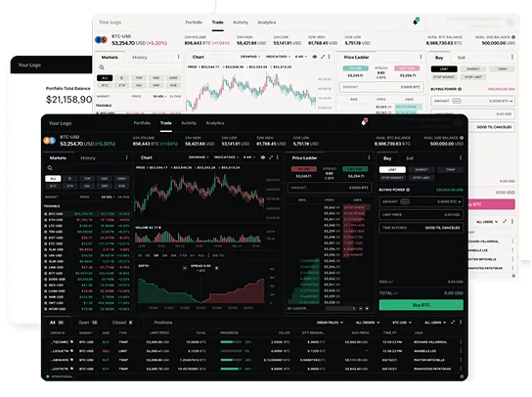Click the settings gear at bottom right of dark window
Screen dimensions: 532x397
tap(462, 376)
